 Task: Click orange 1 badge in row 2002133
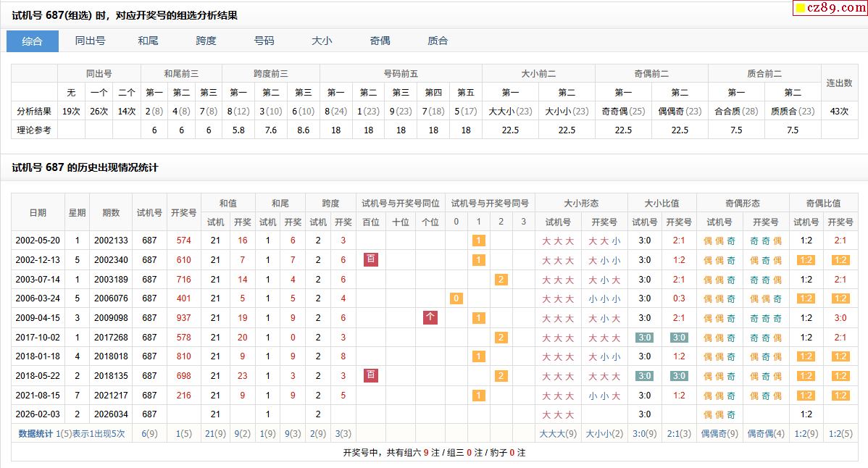pyautogui.click(x=478, y=241)
